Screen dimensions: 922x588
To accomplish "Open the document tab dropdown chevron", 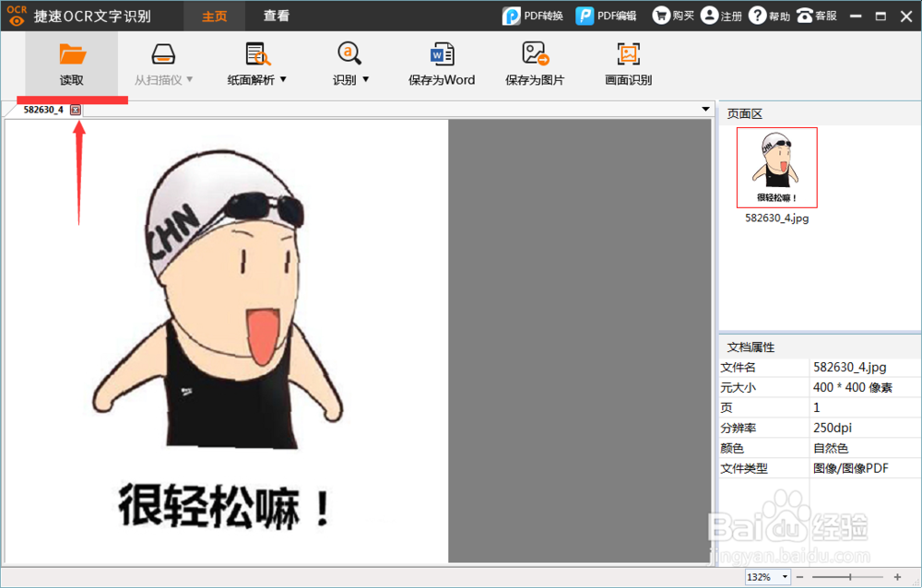I will point(705,109).
